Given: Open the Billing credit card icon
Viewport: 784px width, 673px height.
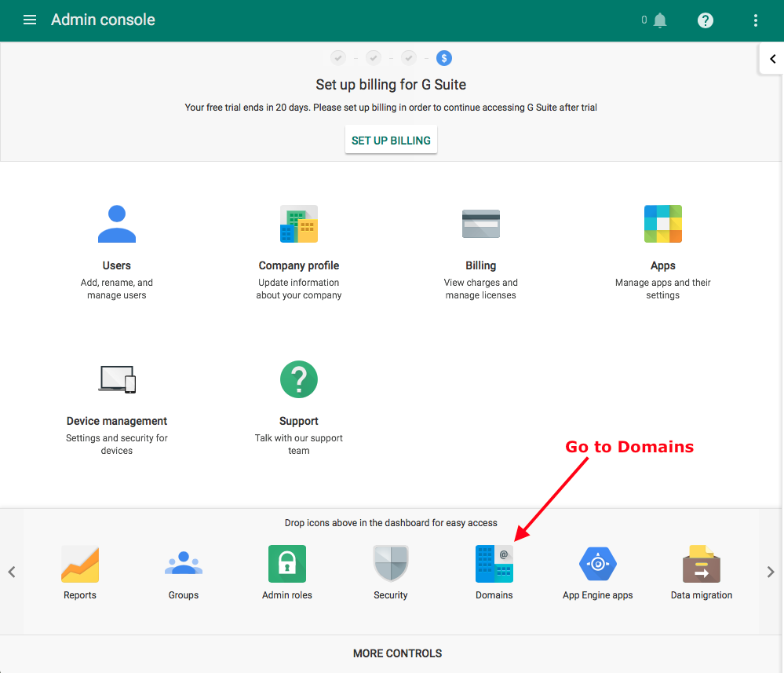Looking at the screenshot, I should click(x=481, y=224).
